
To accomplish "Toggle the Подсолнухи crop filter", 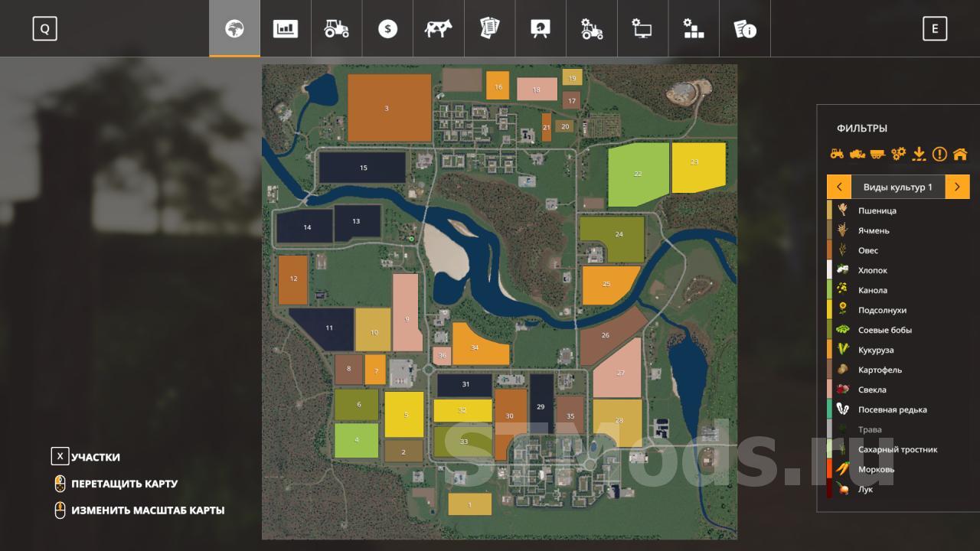I will [898, 310].
